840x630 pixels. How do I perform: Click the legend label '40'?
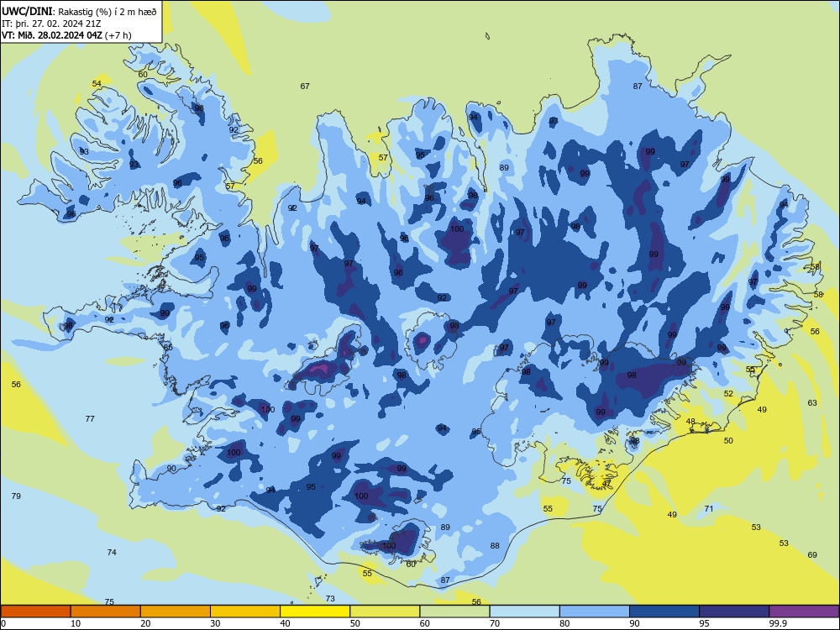coord(285,623)
